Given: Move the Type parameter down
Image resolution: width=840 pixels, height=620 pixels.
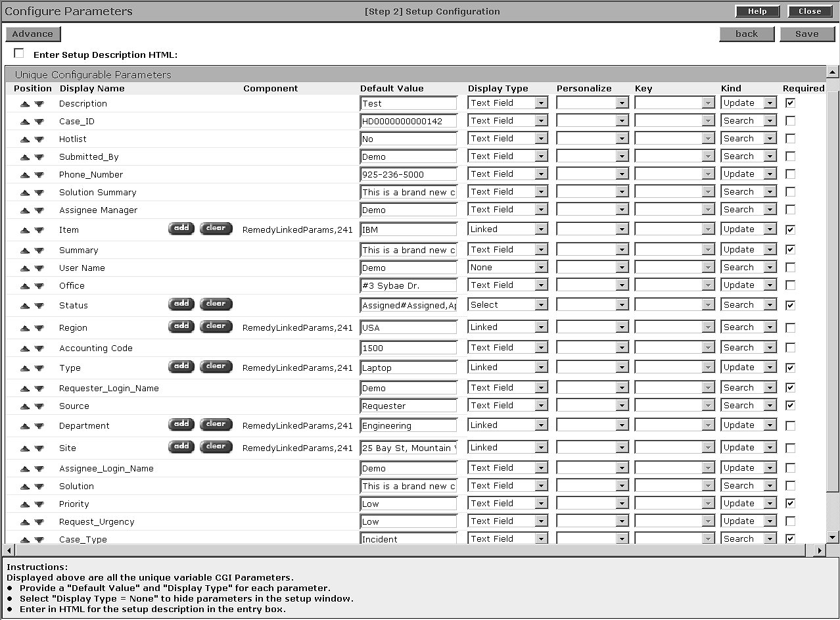Looking at the screenshot, I should [39, 368].
